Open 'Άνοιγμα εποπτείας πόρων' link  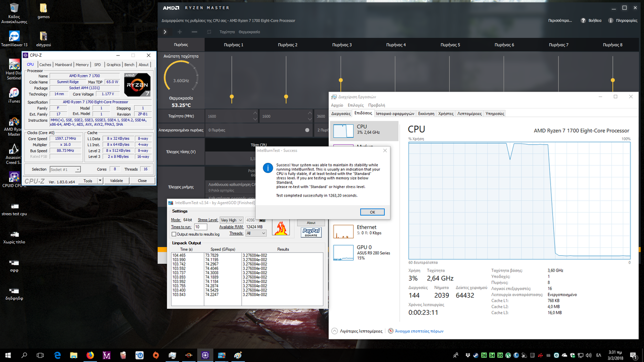pos(415,331)
